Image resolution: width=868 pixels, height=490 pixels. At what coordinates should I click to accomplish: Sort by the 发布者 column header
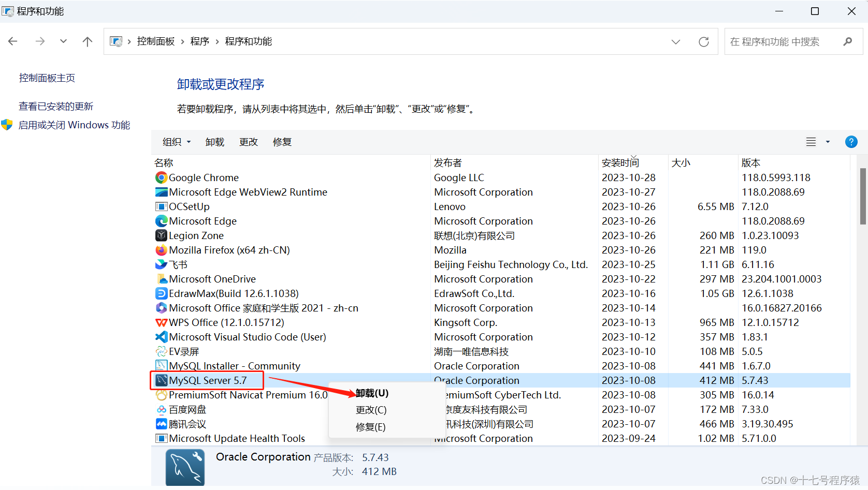click(x=515, y=163)
